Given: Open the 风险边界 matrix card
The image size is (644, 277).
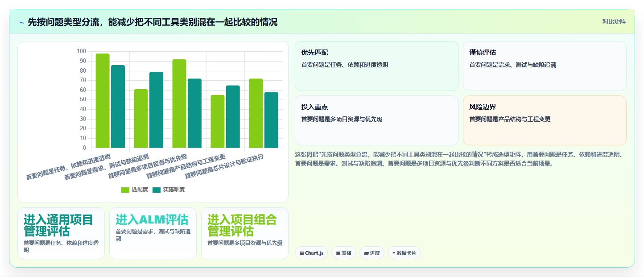Looking at the screenshot, I should point(545,120).
